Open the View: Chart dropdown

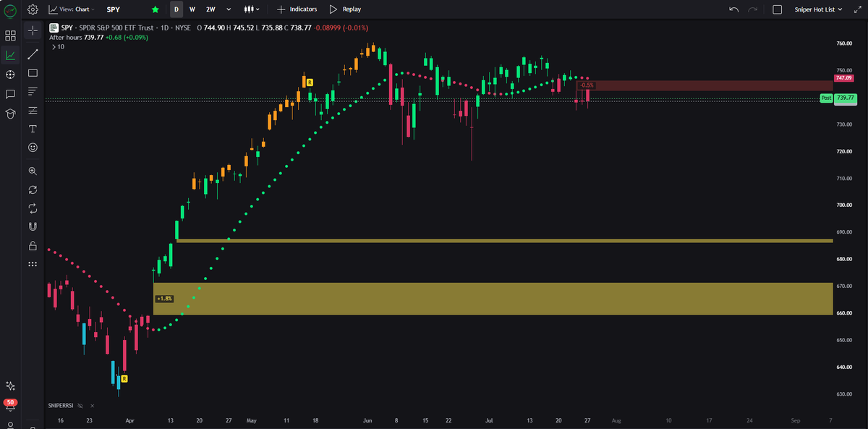tap(71, 9)
